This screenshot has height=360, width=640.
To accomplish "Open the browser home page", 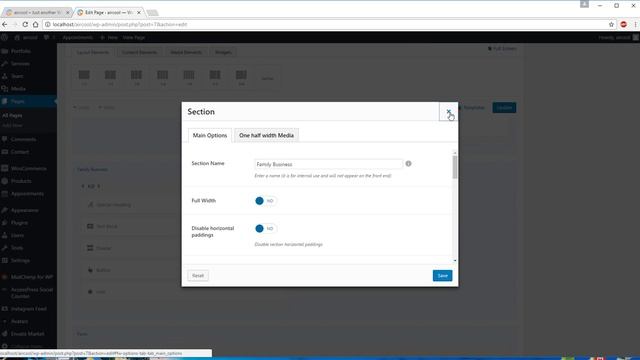I will point(36,24).
